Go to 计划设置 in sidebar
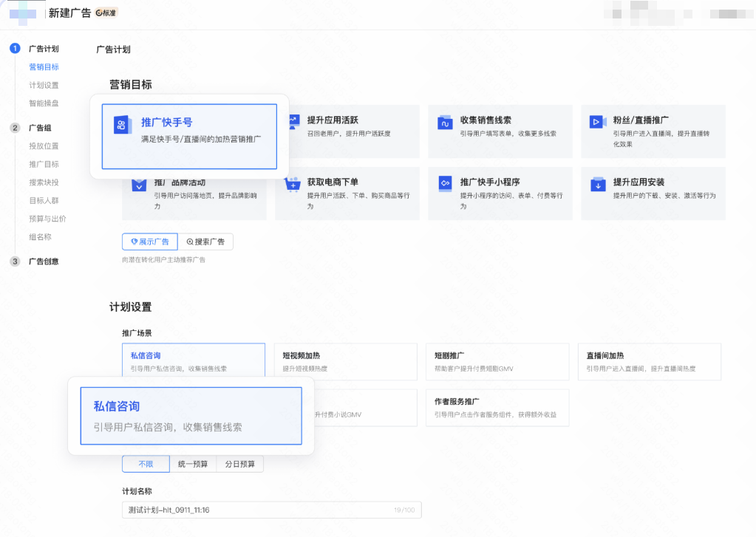 tap(44, 85)
